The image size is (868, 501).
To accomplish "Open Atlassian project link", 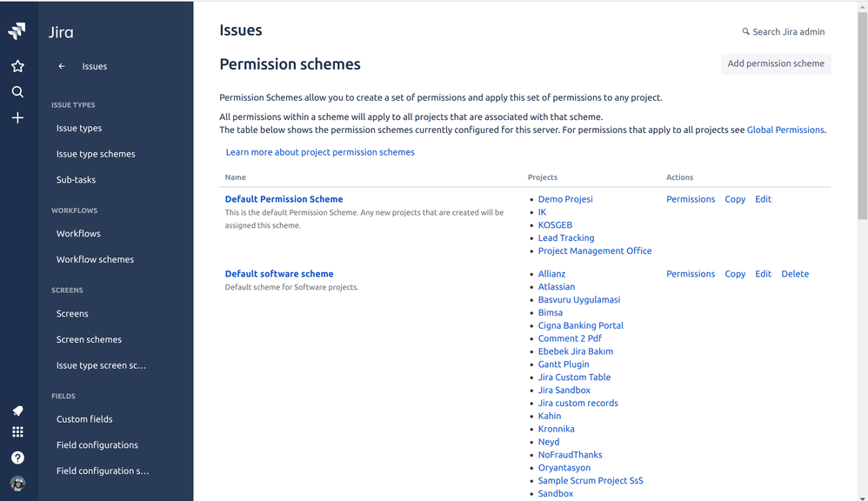I will coord(557,287).
